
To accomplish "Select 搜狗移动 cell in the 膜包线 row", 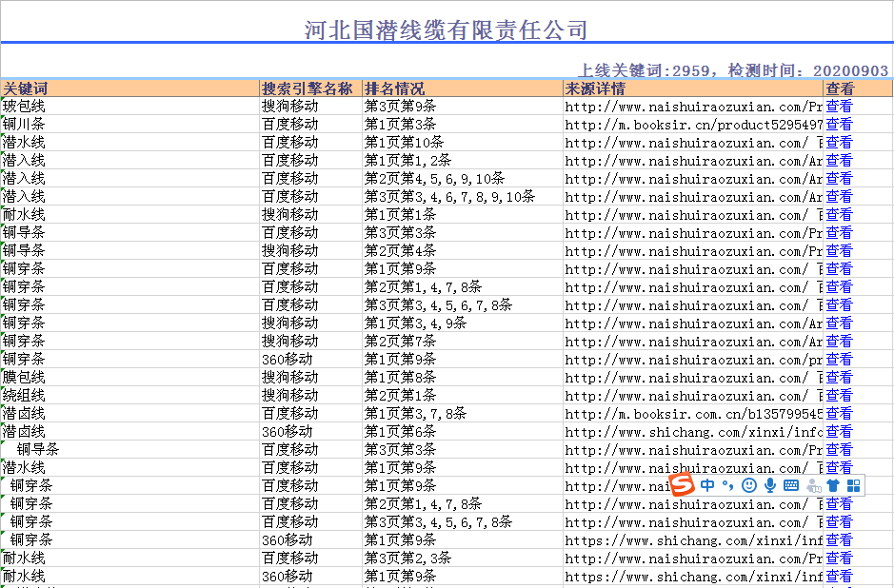I will (x=310, y=377).
